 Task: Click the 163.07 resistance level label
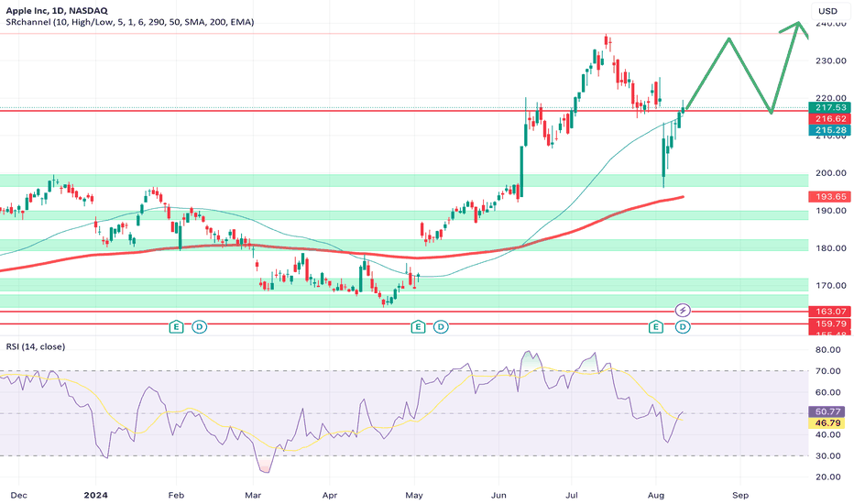pos(830,312)
